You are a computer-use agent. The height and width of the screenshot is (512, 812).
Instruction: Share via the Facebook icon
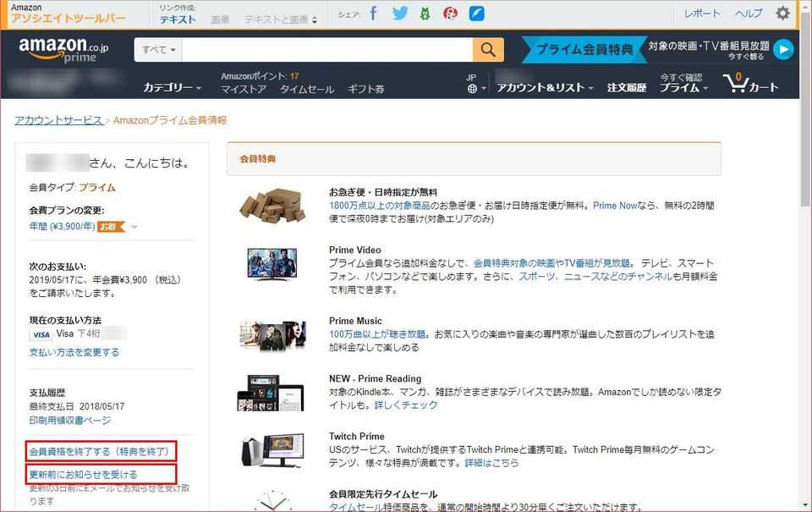tap(373, 13)
